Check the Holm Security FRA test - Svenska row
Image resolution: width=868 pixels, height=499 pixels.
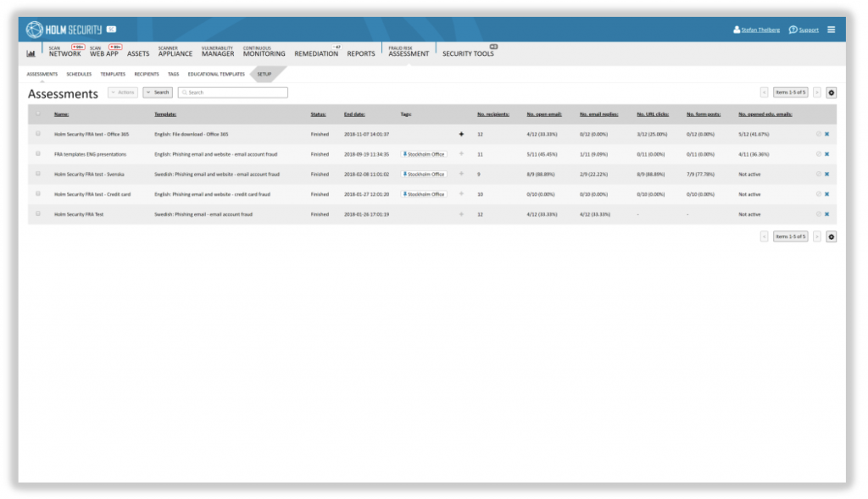point(38,174)
